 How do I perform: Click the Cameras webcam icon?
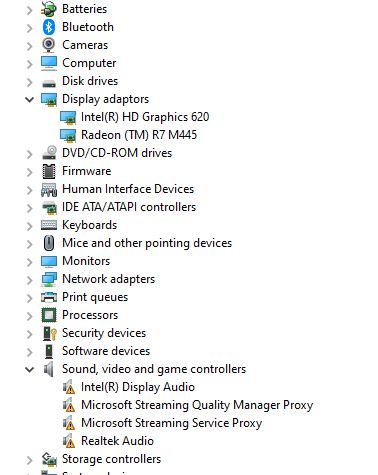pyautogui.click(x=49, y=45)
